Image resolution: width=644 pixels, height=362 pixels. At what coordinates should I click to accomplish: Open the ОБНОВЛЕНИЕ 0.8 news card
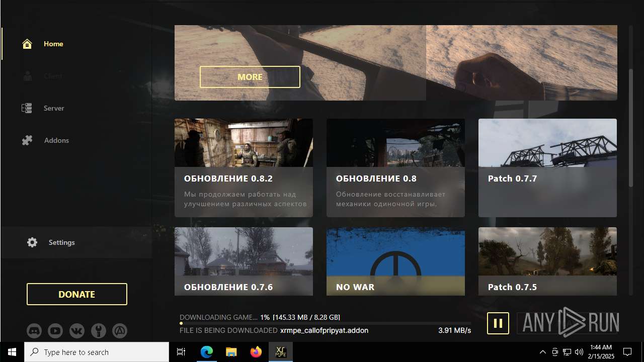pyautogui.click(x=395, y=168)
